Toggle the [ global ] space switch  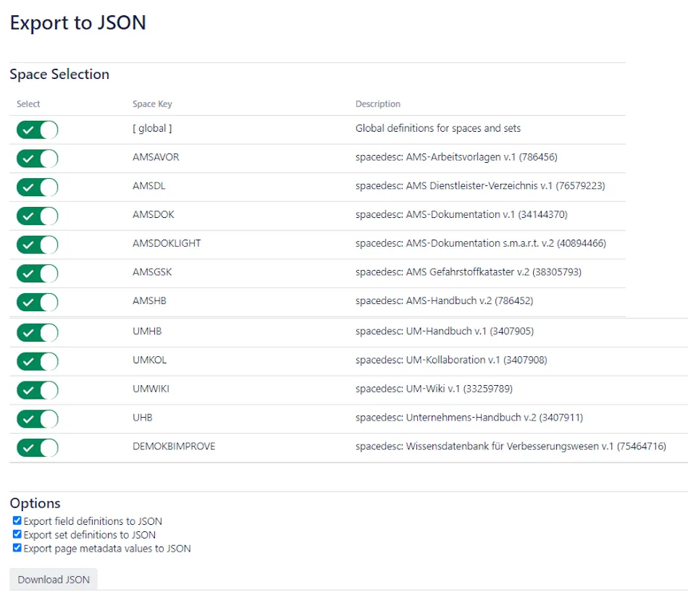point(37,130)
